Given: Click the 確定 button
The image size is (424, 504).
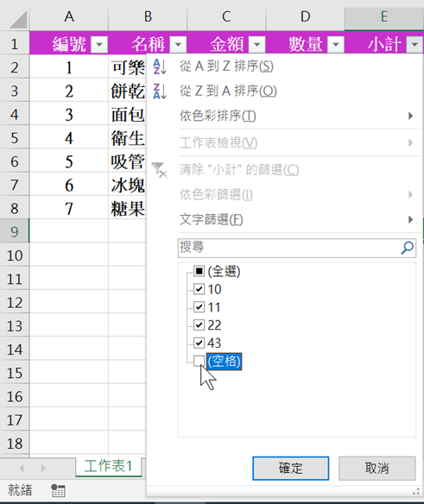Looking at the screenshot, I should click(x=290, y=469).
